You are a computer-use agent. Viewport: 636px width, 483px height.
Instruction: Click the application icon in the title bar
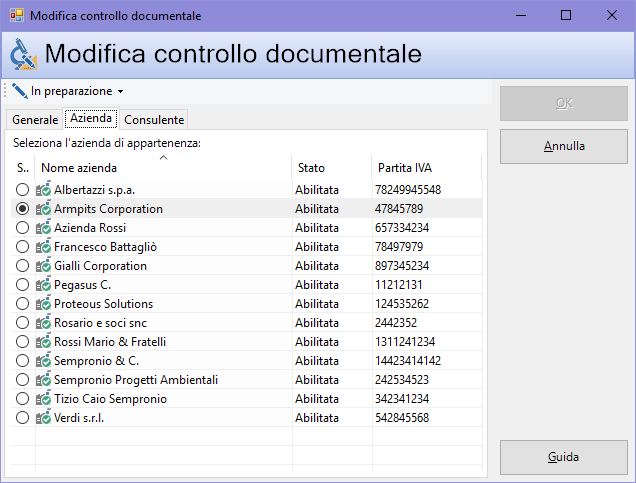(17, 15)
